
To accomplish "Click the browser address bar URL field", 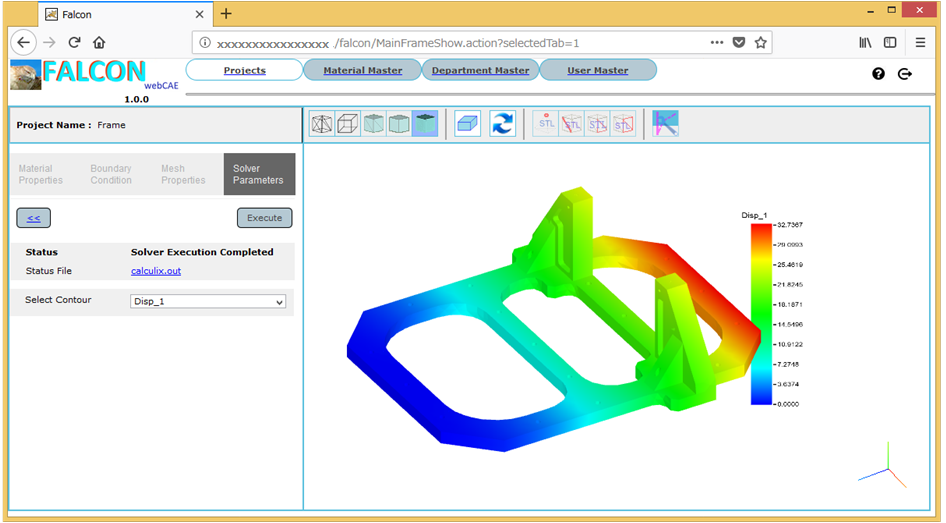I will [450, 43].
